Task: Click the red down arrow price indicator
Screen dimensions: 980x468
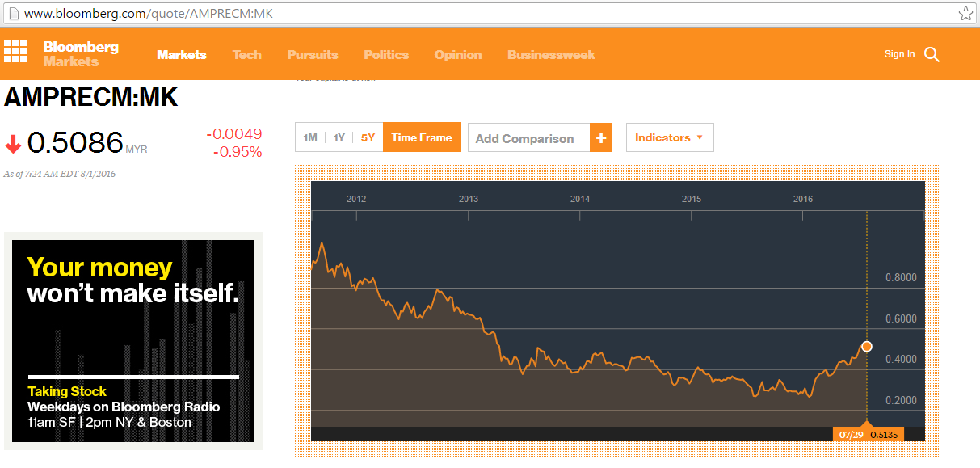Action: [x=13, y=145]
